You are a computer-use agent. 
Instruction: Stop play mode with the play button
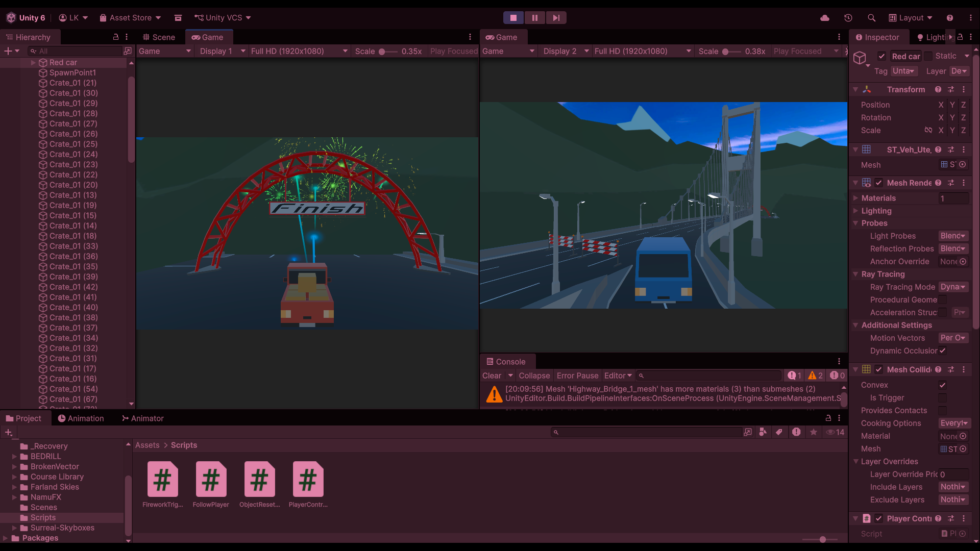(513, 18)
